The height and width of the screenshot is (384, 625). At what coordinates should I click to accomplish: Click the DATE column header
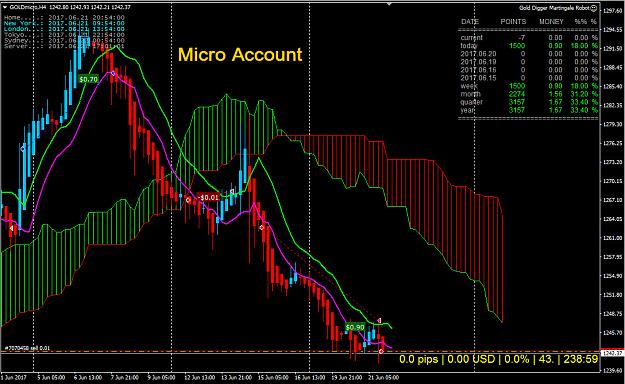pyautogui.click(x=470, y=22)
